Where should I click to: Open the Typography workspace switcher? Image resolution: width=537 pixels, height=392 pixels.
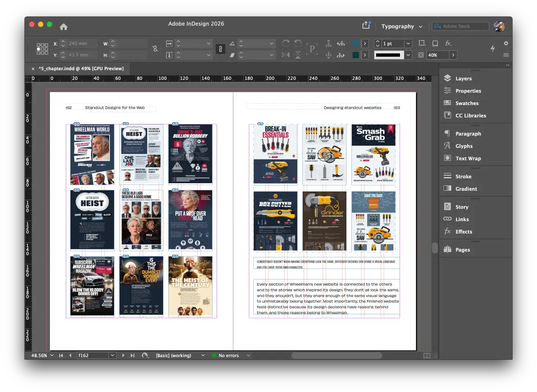(x=402, y=26)
